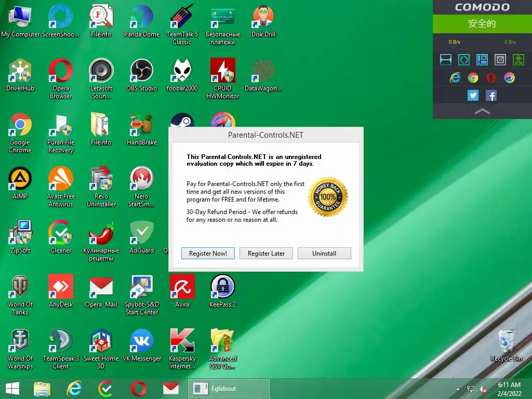This screenshot has height=399, width=532.
Task: Open Opera Browser desktop shortcut
Action: tap(60, 79)
